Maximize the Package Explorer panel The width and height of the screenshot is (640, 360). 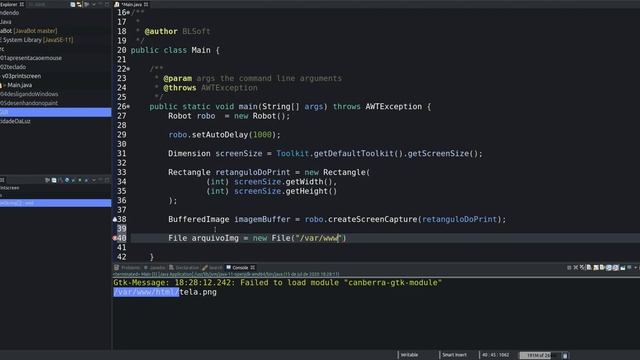point(107,4)
